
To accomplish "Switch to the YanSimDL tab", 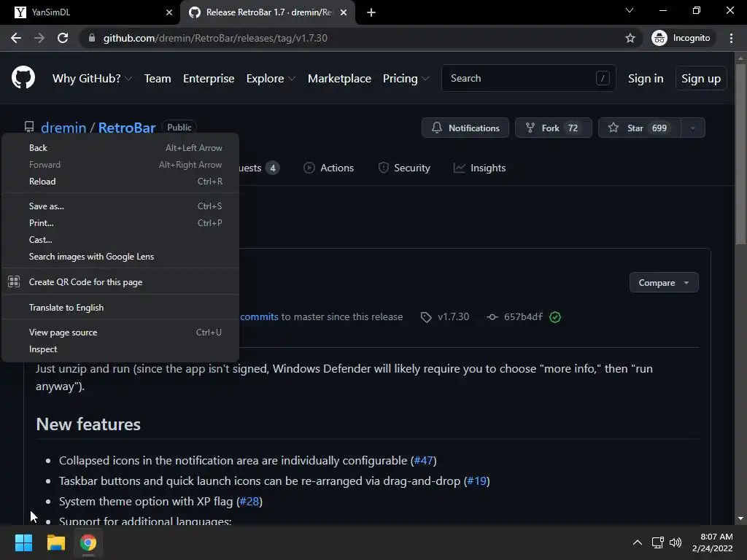I will (90, 12).
